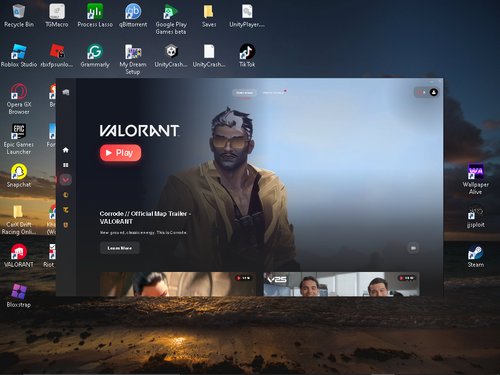The height and width of the screenshot is (375, 500).
Task: Switch to the Overview tab
Action: pyautogui.click(x=244, y=93)
